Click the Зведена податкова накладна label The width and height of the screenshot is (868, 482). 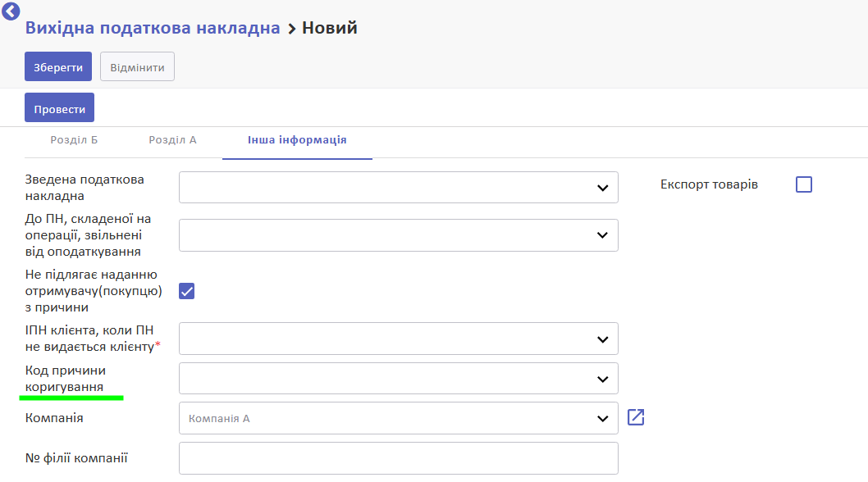[x=85, y=188]
